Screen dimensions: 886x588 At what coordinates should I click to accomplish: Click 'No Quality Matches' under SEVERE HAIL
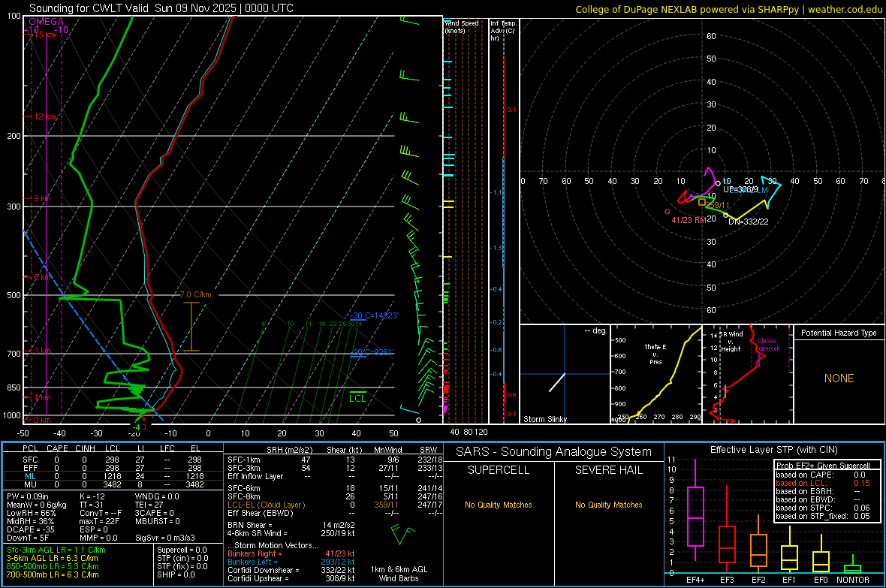tap(608, 505)
